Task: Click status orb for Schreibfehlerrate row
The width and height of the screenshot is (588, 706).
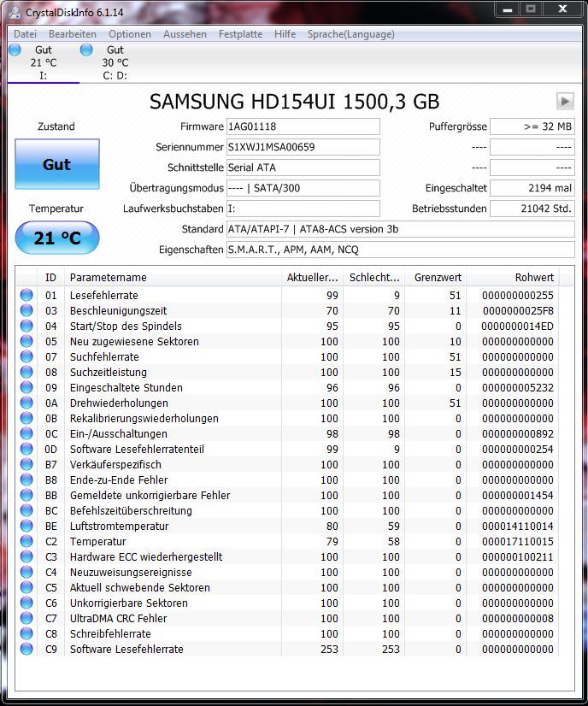Action: tap(26, 633)
